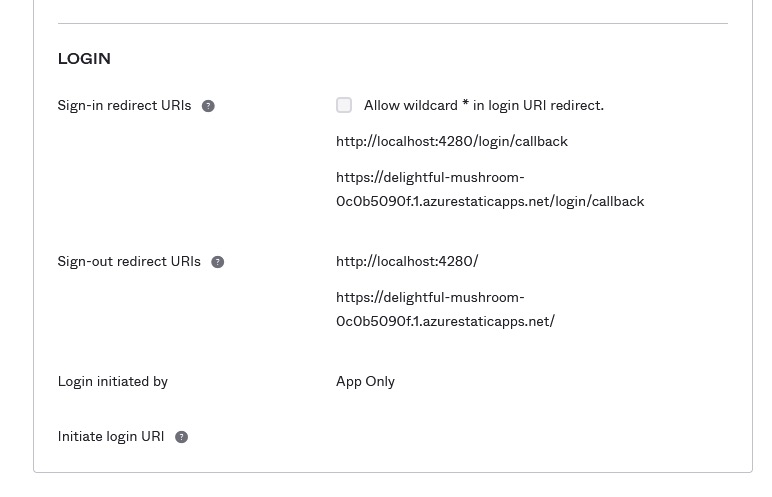Click the word 'delightful-mushroom-' in the sign-in URI

(x=430, y=177)
